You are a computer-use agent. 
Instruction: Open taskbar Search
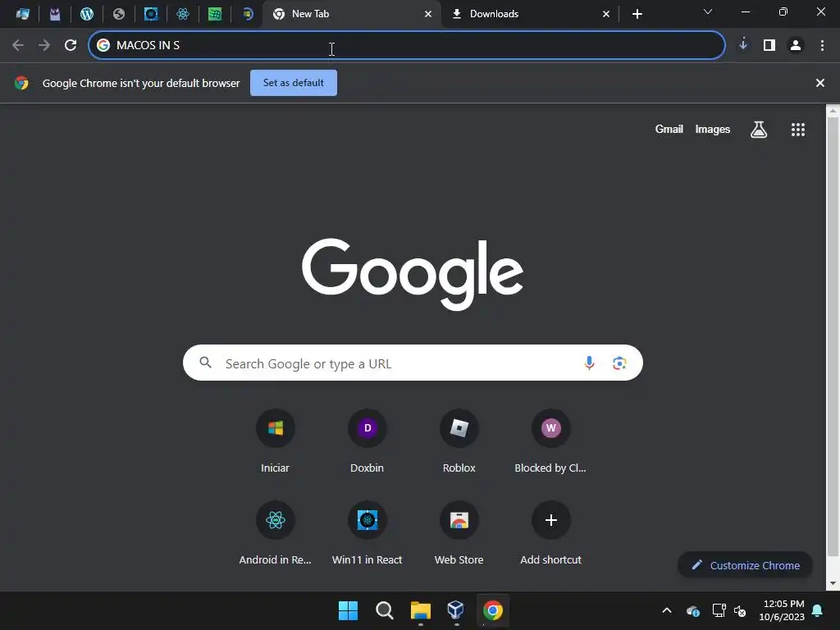click(x=384, y=610)
